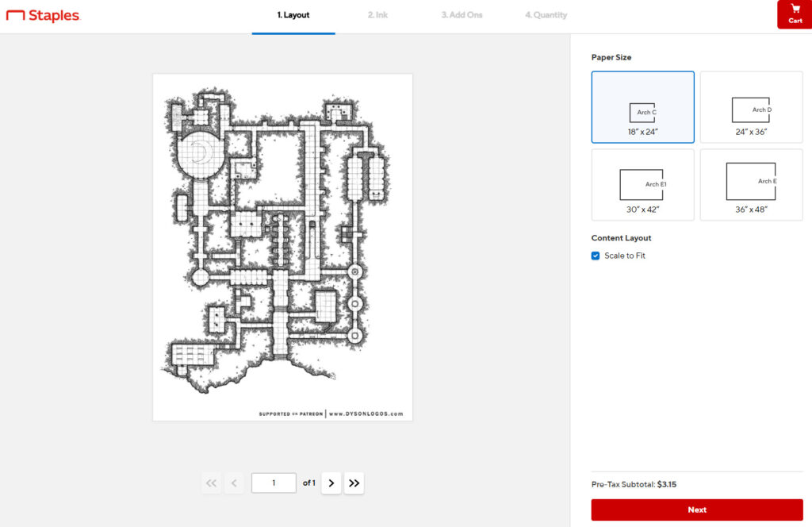Image resolution: width=812 pixels, height=527 pixels.
Task: Switch to the 1. Layout step
Action: [x=293, y=16]
